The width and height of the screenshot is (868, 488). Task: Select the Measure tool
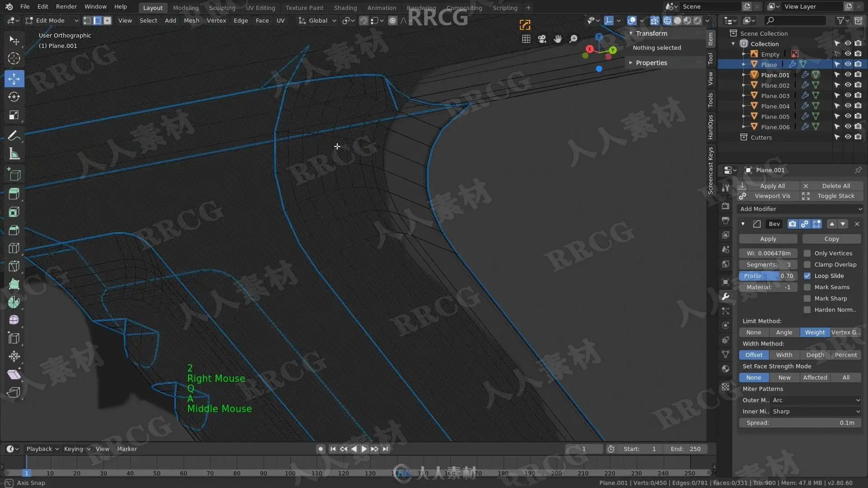14,155
